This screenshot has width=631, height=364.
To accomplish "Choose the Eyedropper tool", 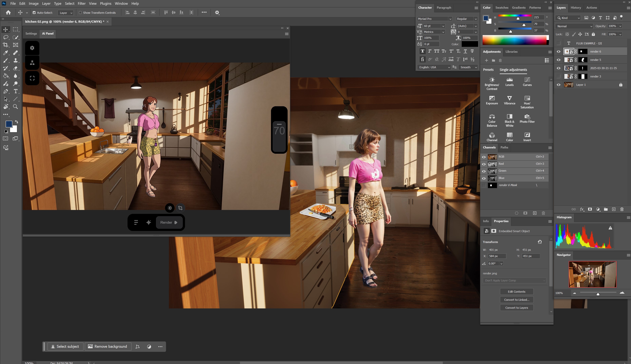I will [x=5, y=53].
